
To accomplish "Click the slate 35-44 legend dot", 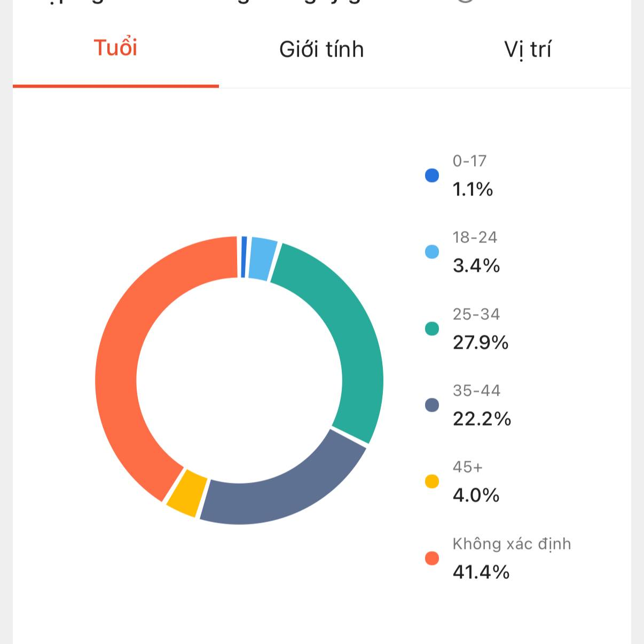I will pos(432,405).
